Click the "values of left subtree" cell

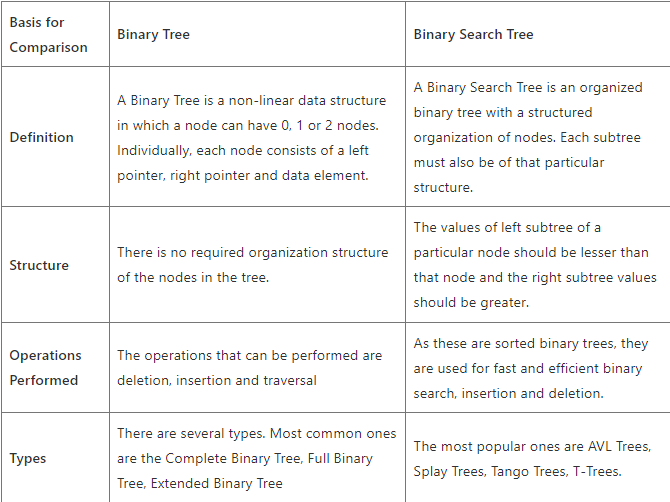coord(535,265)
